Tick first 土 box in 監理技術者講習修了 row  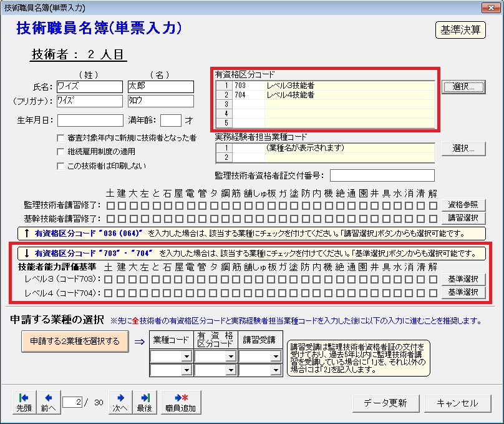click(x=110, y=205)
